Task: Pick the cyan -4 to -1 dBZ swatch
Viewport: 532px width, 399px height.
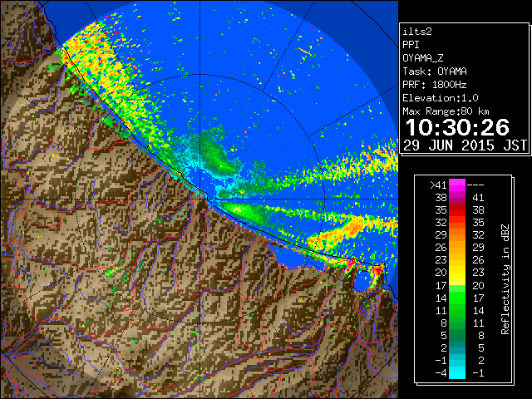Action: click(457, 372)
